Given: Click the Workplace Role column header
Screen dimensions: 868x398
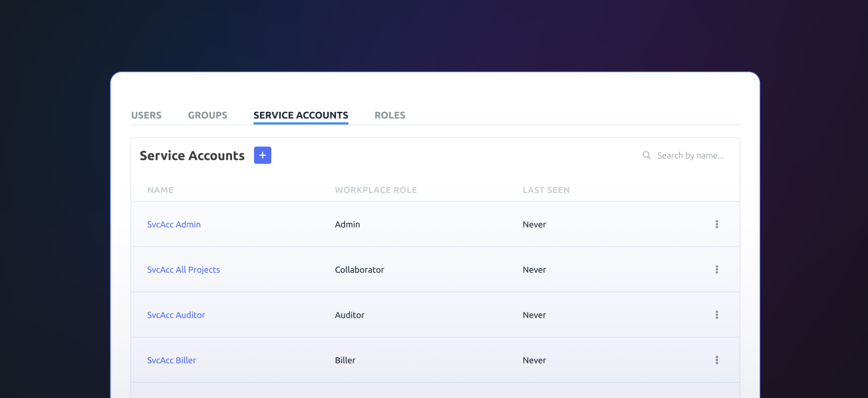Looking at the screenshot, I should 376,190.
